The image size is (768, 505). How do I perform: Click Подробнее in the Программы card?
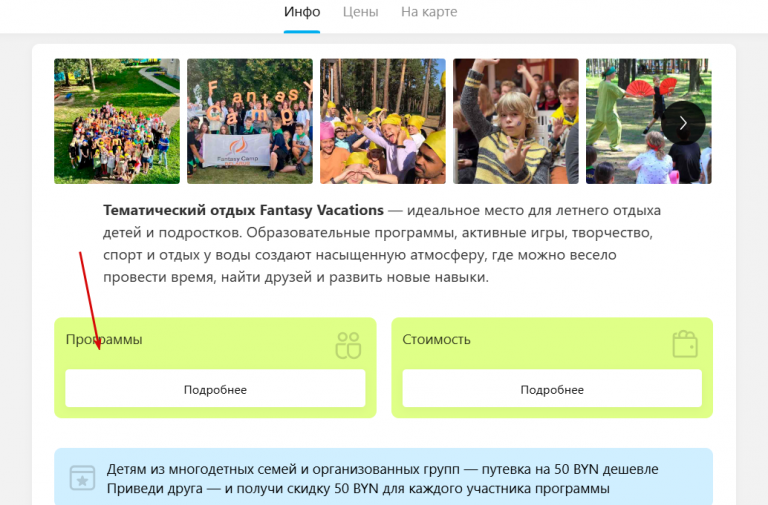[216, 389]
